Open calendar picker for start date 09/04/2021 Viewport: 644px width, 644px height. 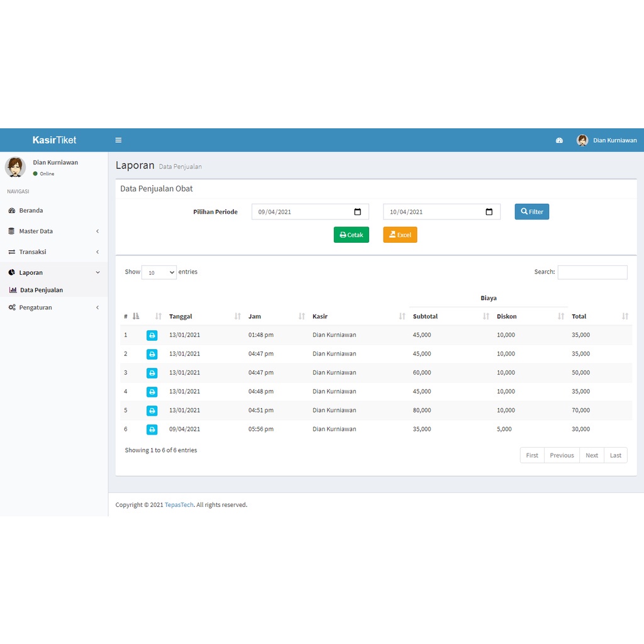(357, 212)
